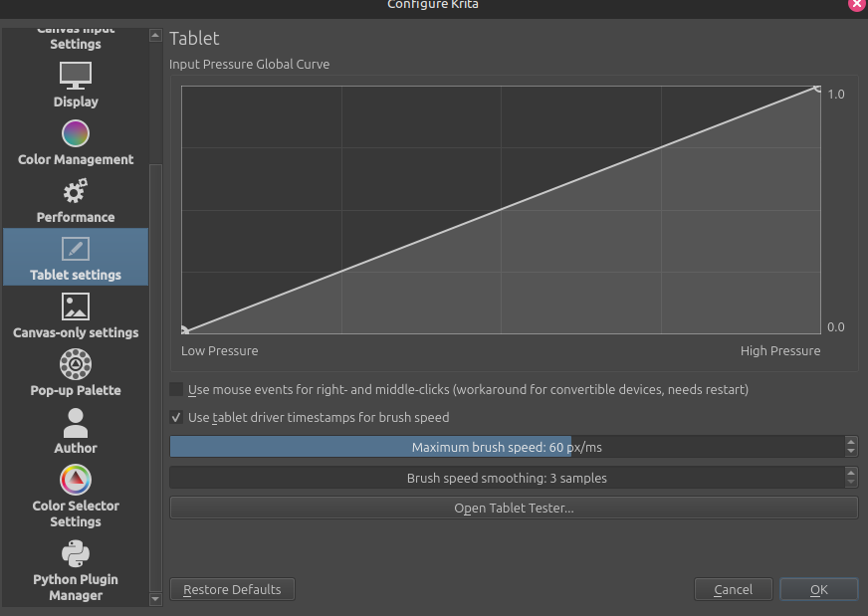Open Color Selector Settings icon
This screenshot has height=616, width=868.
[76, 481]
